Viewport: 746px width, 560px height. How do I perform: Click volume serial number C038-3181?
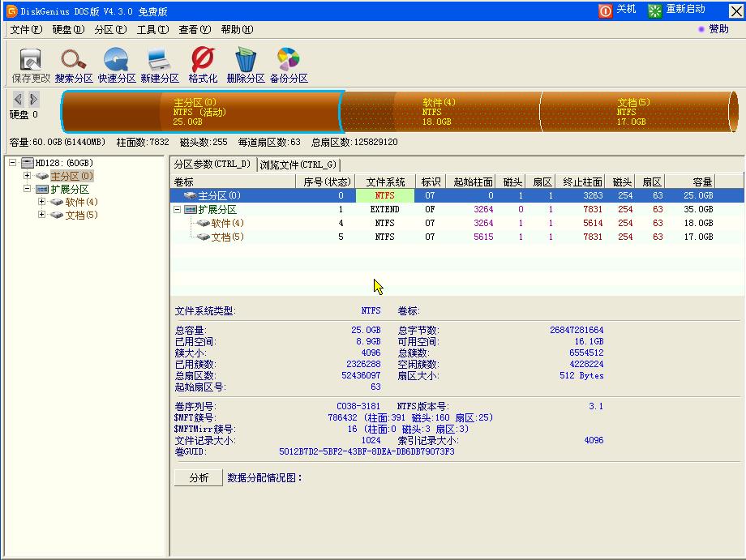(x=358, y=407)
